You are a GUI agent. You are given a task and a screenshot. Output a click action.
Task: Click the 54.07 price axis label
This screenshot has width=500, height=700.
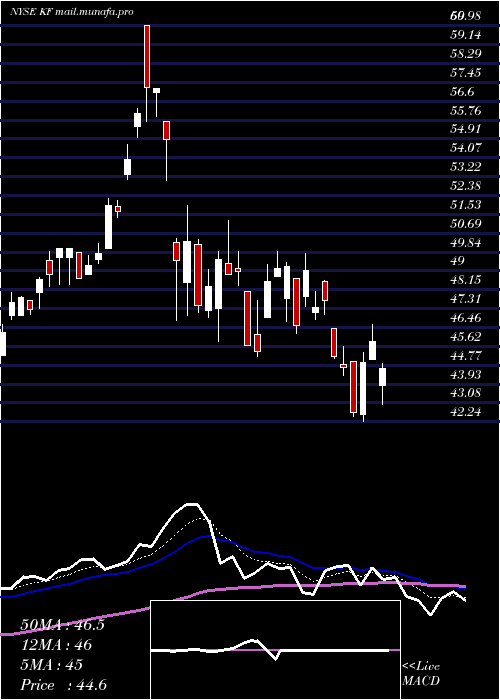click(466, 148)
